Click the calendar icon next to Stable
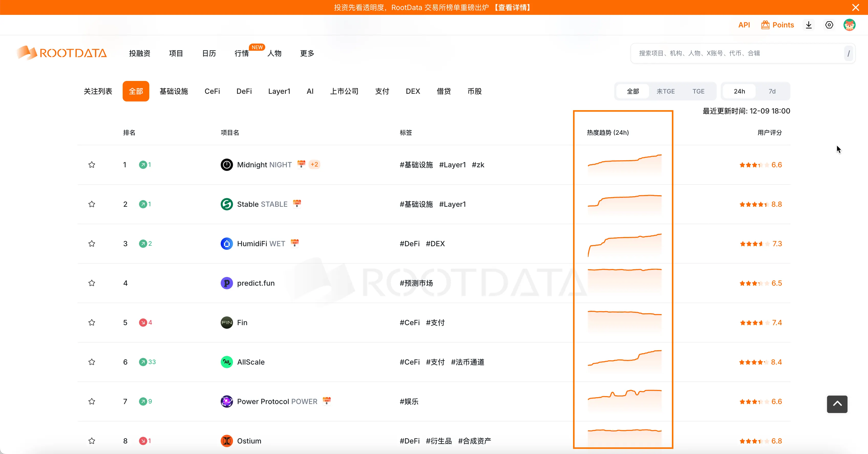Viewport: 868px width, 454px height. pos(297,204)
